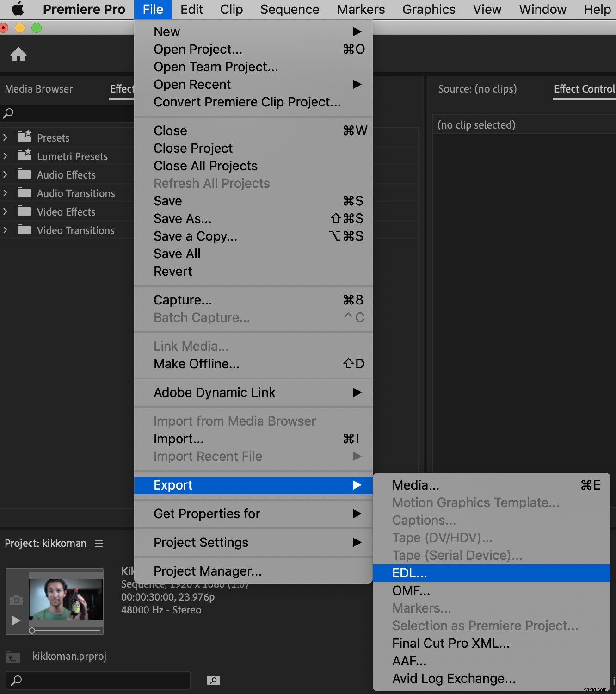Open the Apple menu
The image size is (616, 694).
point(18,9)
